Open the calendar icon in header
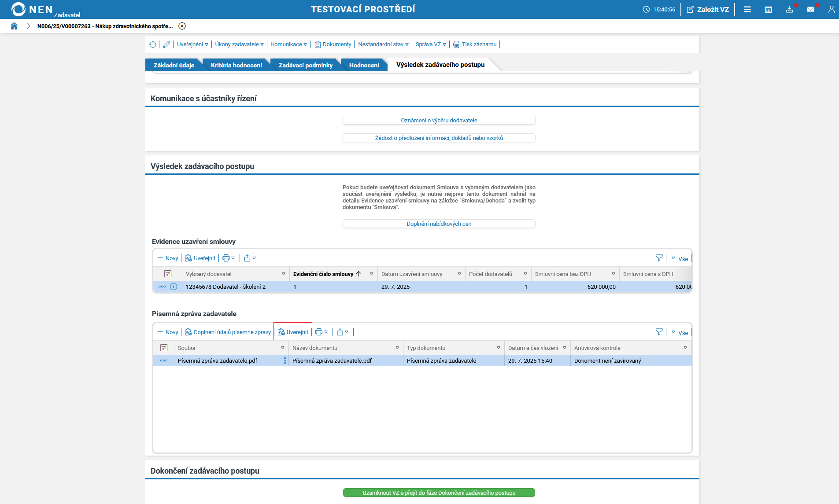This screenshot has width=839, height=504. [768, 9]
